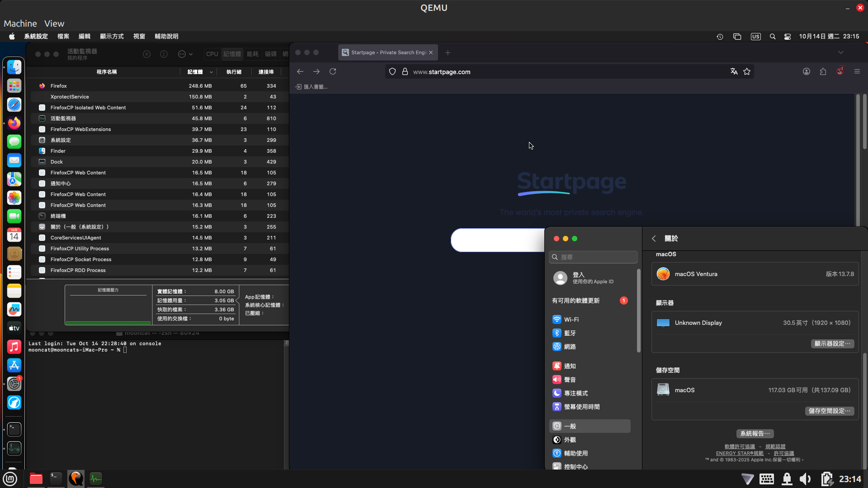This screenshot has width=868, height=488.
Task: Bookmark page with the star icon
Action: point(747,71)
